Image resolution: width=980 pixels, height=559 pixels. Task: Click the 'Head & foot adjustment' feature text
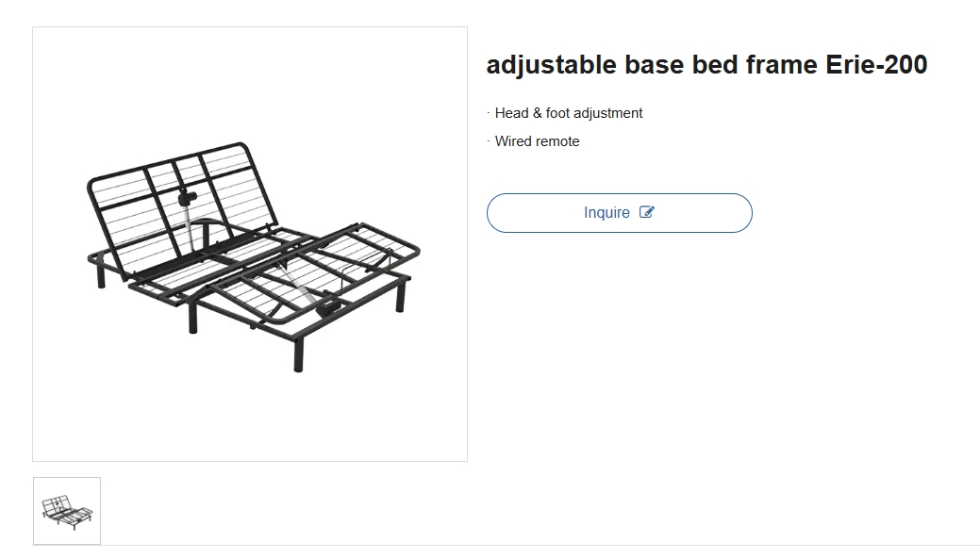click(x=568, y=113)
